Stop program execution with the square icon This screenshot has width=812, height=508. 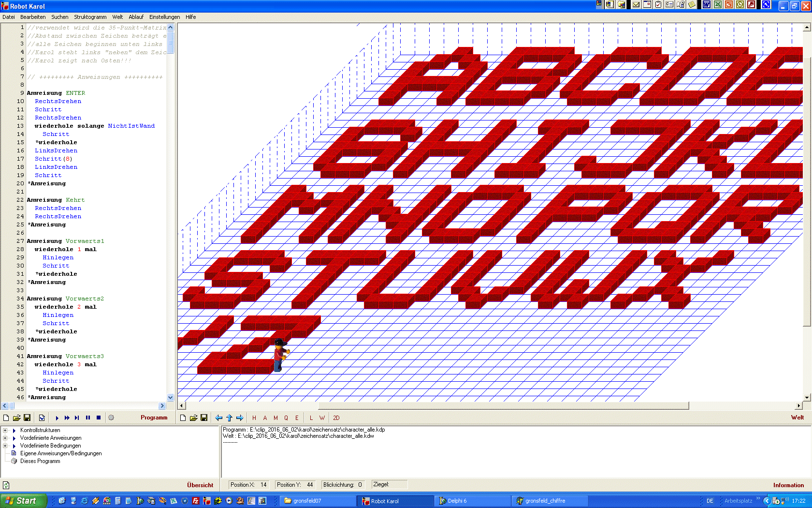(x=99, y=418)
